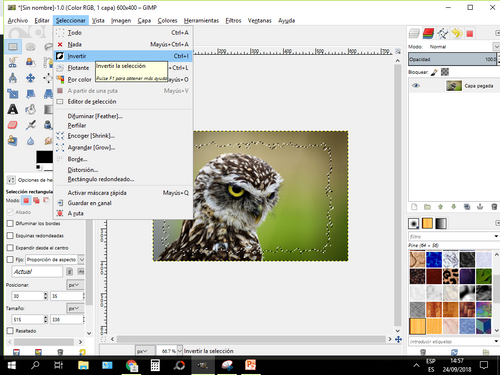Viewport: 500px width, 375px height.
Task: Select the Scissors Select tool
Action: pos(13,62)
